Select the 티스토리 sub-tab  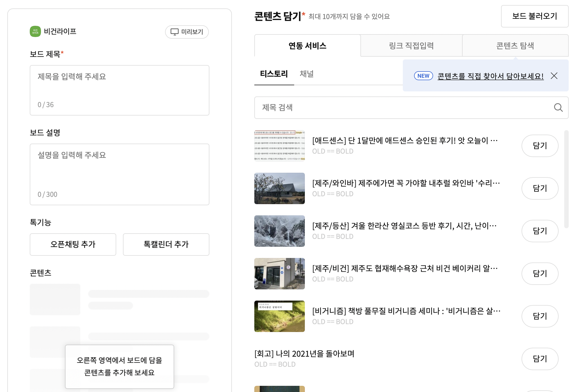pyautogui.click(x=274, y=74)
